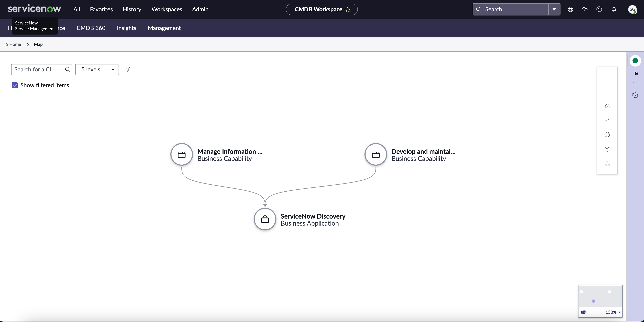Click the Manage Information ... label text

230,151
